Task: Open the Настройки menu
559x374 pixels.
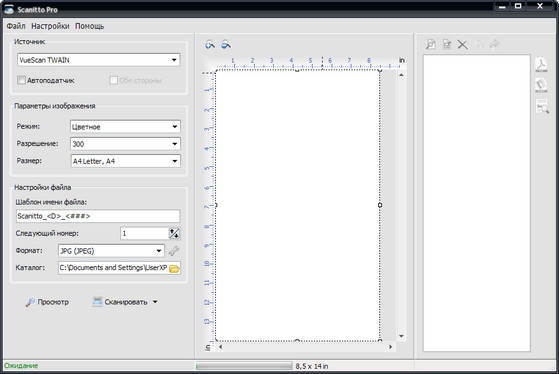Action: tap(50, 26)
